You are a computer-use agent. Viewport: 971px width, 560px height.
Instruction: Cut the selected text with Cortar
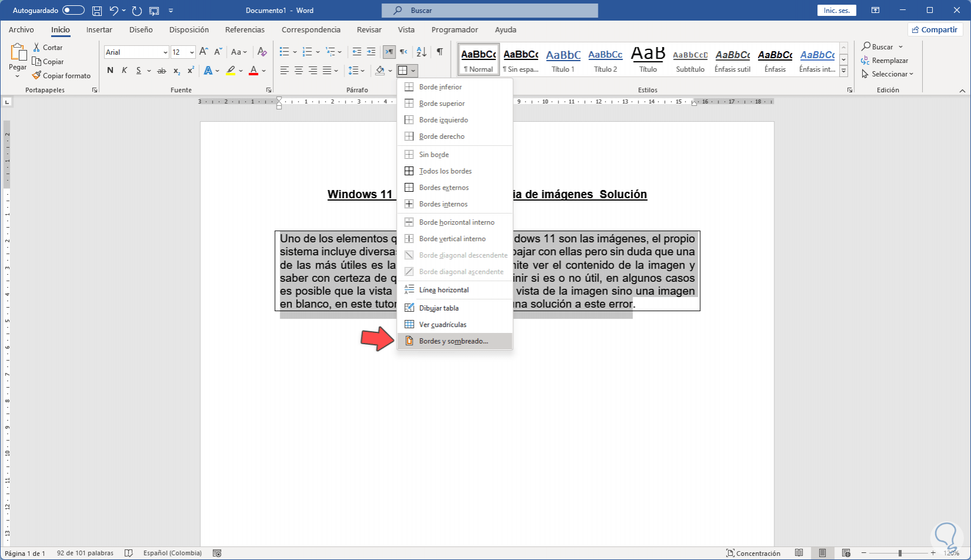(x=48, y=47)
